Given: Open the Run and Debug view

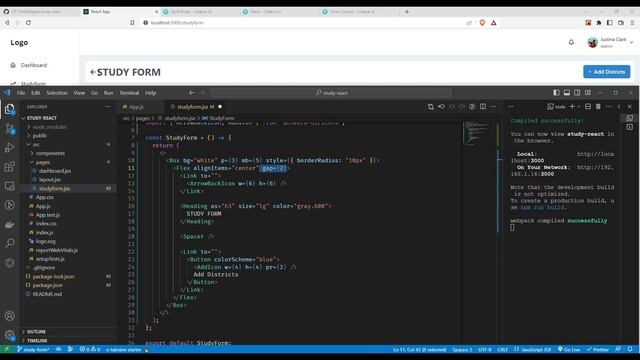Looking at the screenshot, I should (9, 147).
